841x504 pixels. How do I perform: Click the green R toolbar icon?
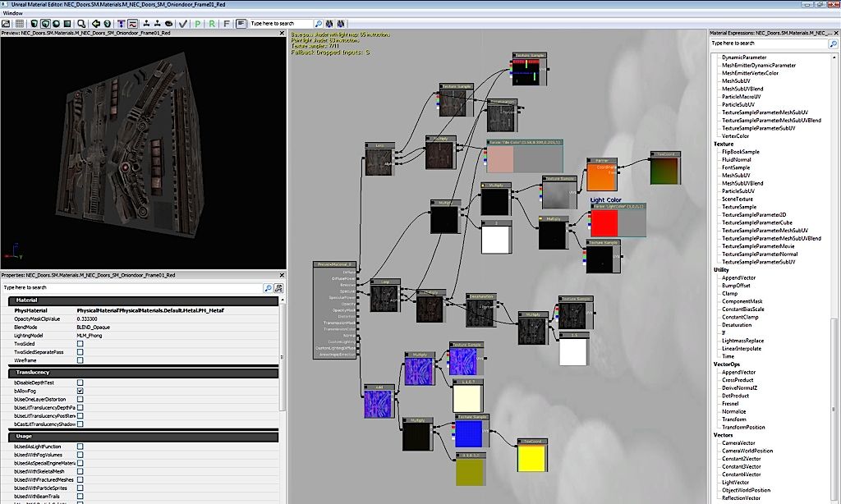click(212, 24)
